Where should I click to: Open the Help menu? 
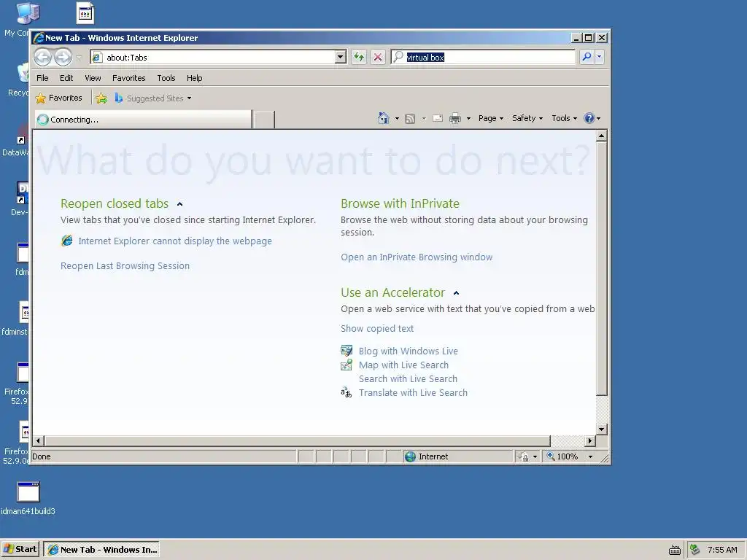click(194, 78)
